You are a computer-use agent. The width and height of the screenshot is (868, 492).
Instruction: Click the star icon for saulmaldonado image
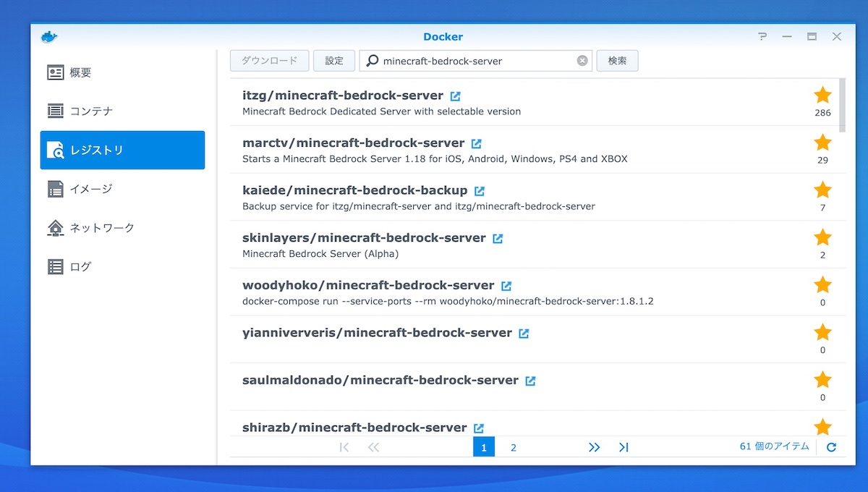coord(822,379)
